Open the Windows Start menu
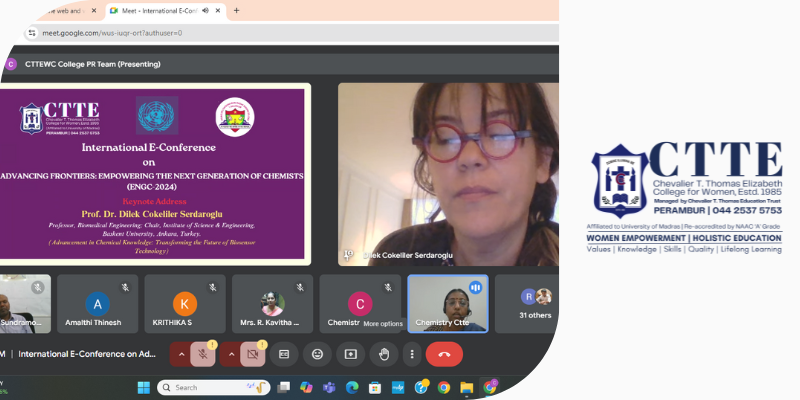Image resolution: width=800 pixels, height=400 pixels. point(144,388)
